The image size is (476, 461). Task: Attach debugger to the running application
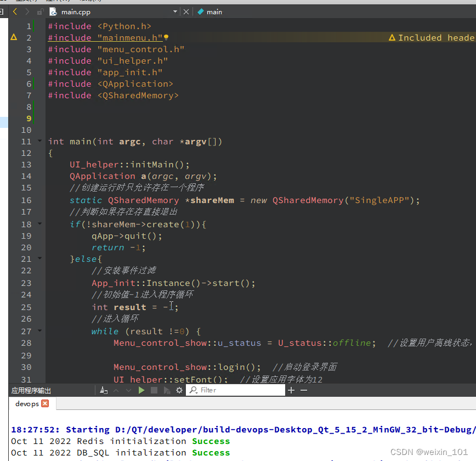pos(167,390)
